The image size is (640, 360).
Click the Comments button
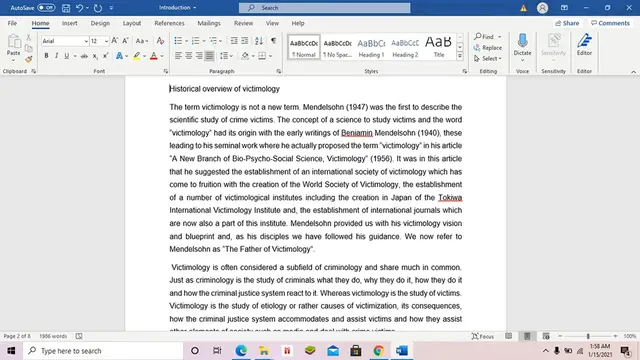tap(611, 23)
